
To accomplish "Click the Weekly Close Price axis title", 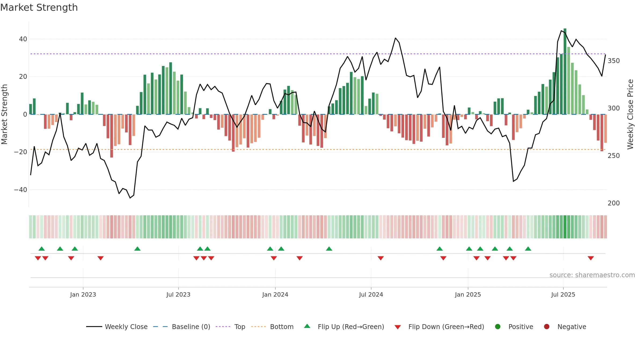I will click(630, 114).
